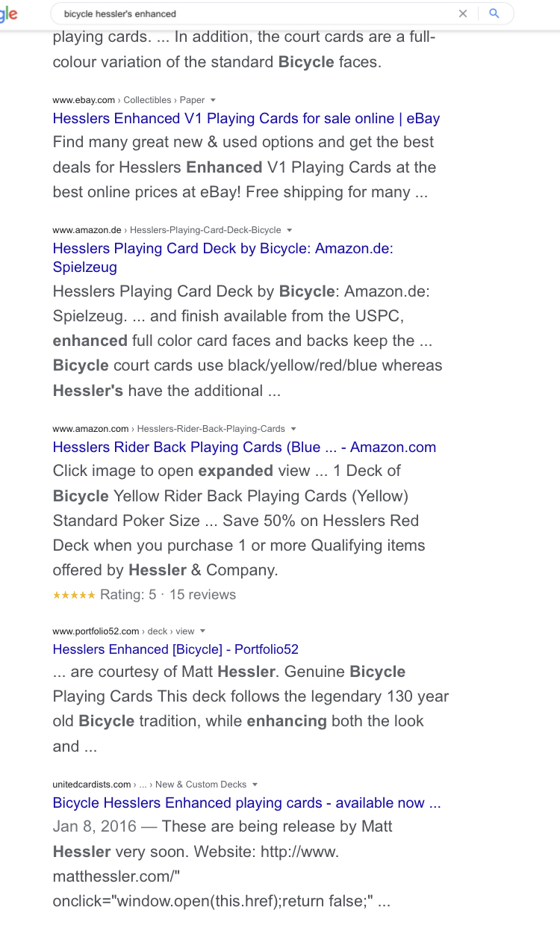Clear the search box with X icon
Image resolution: width=560 pixels, height=931 pixels.
point(463,13)
